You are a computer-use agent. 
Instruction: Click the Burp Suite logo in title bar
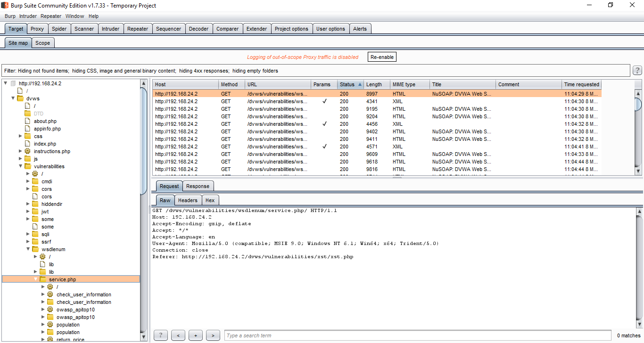pos(5,5)
